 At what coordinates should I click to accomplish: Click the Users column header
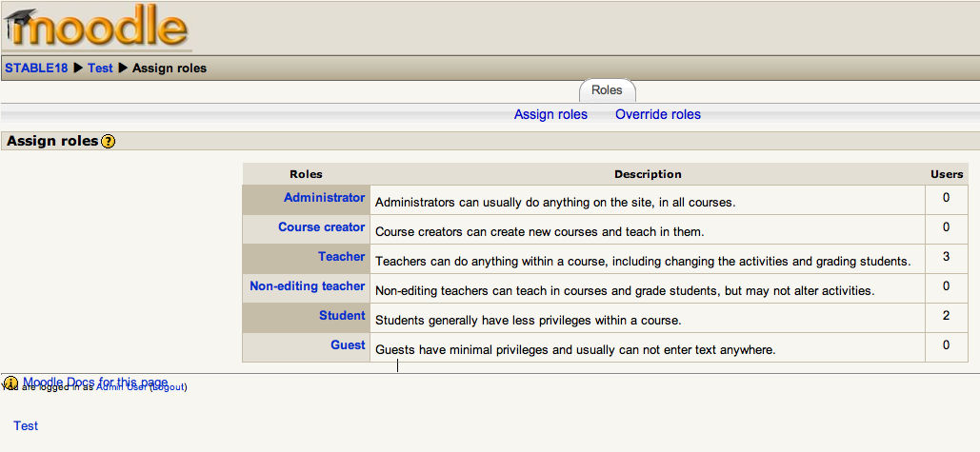[947, 174]
